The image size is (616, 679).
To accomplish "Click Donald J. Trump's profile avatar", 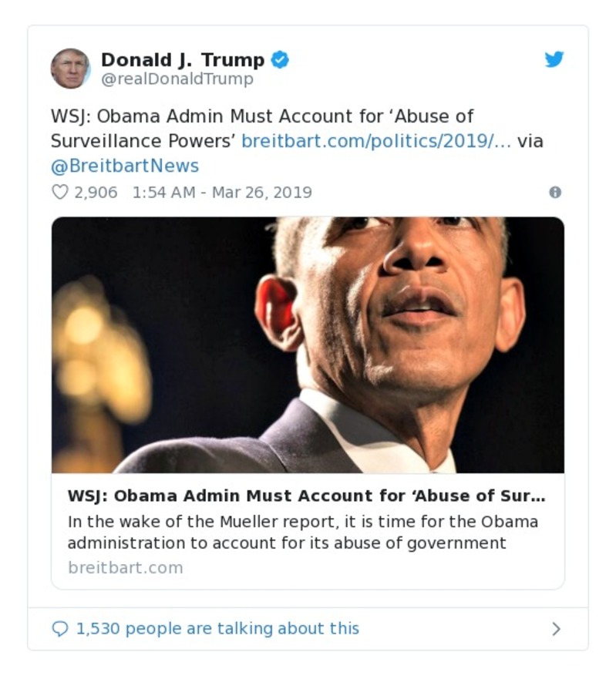I will [x=71, y=66].
